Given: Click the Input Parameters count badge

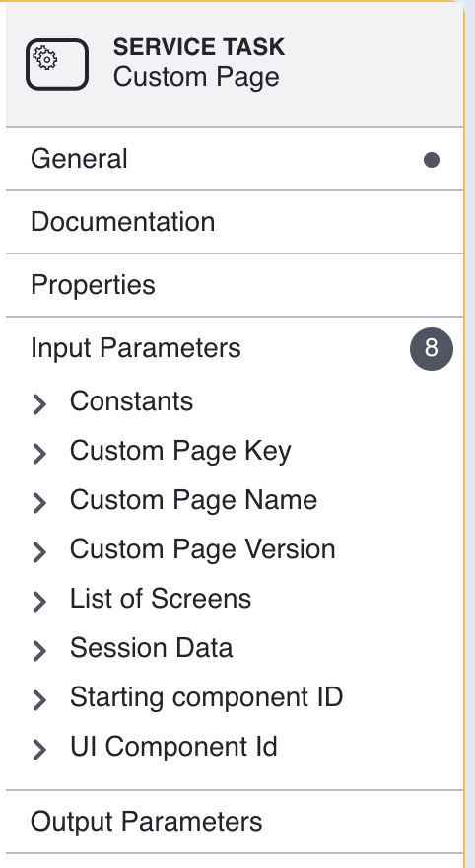Looking at the screenshot, I should 432,349.
